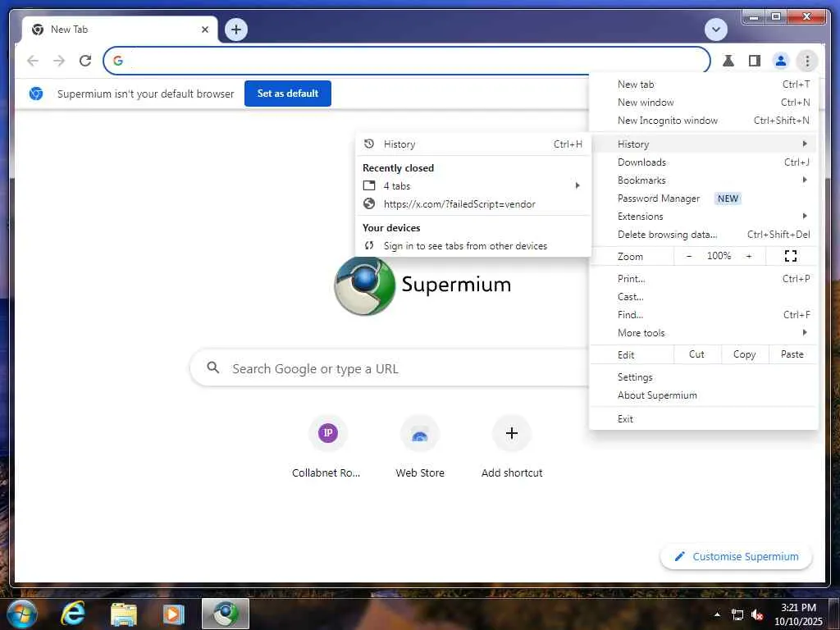Expand the Bookmarks submenu

click(x=703, y=180)
